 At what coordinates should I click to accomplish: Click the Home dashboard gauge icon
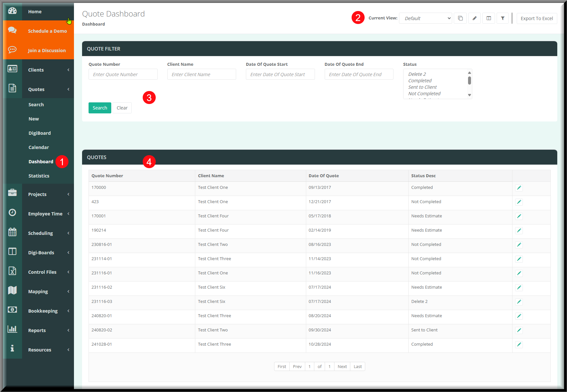[12, 11]
